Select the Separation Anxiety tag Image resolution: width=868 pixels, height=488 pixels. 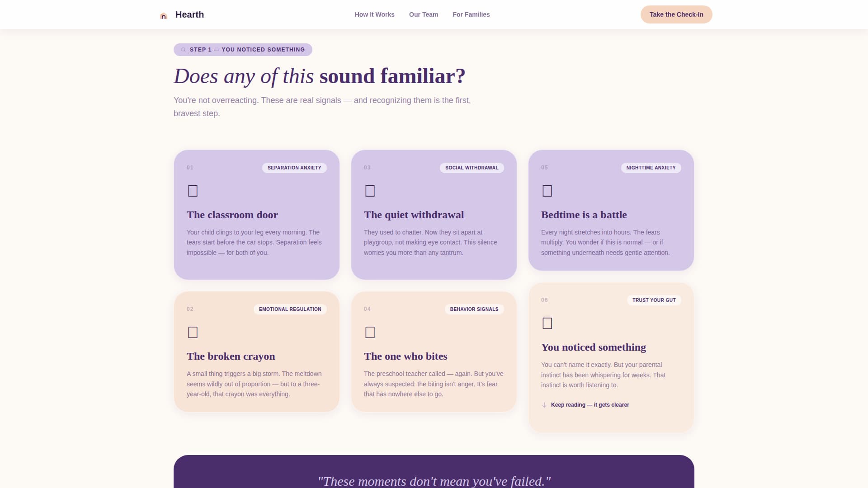point(294,168)
